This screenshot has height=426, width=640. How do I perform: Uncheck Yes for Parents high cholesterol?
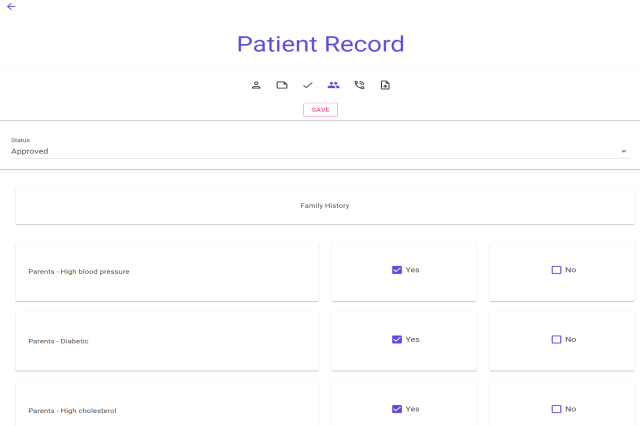point(397,409)
